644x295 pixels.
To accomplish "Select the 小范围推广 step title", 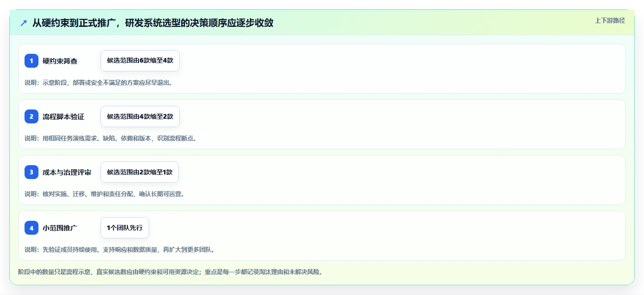I will 60,228.
